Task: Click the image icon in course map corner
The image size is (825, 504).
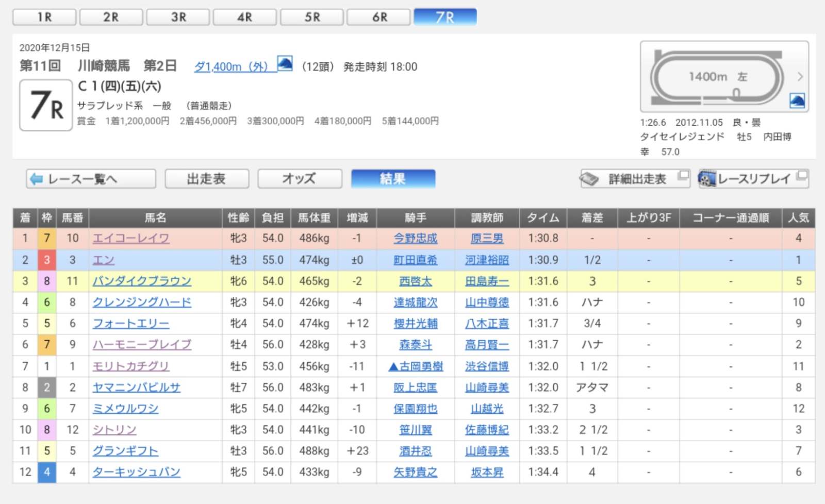Action: [x=797, y=100]
